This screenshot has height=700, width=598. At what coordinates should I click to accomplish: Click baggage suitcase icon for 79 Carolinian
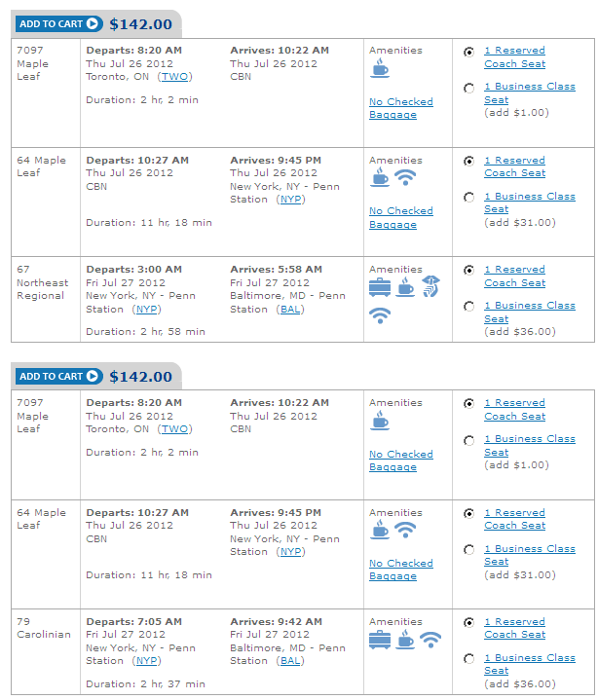point(380,640)
